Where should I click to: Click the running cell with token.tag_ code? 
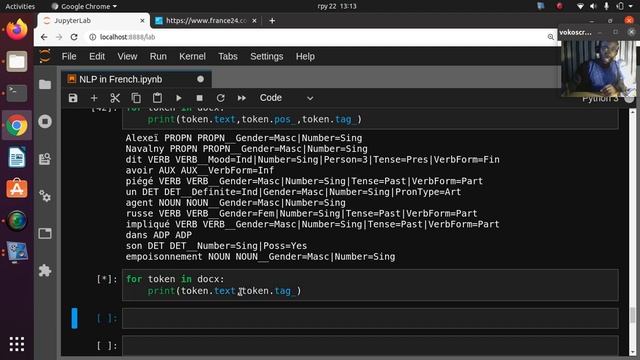pos(370,285)
